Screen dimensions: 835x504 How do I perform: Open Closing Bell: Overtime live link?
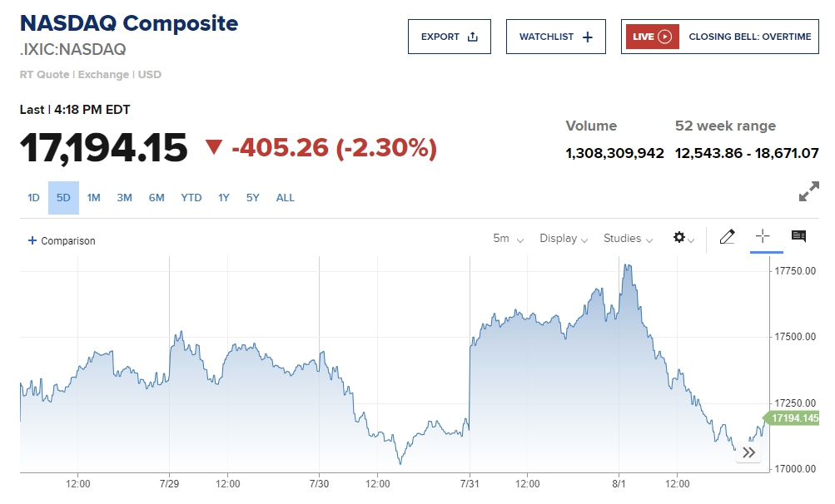749,37
